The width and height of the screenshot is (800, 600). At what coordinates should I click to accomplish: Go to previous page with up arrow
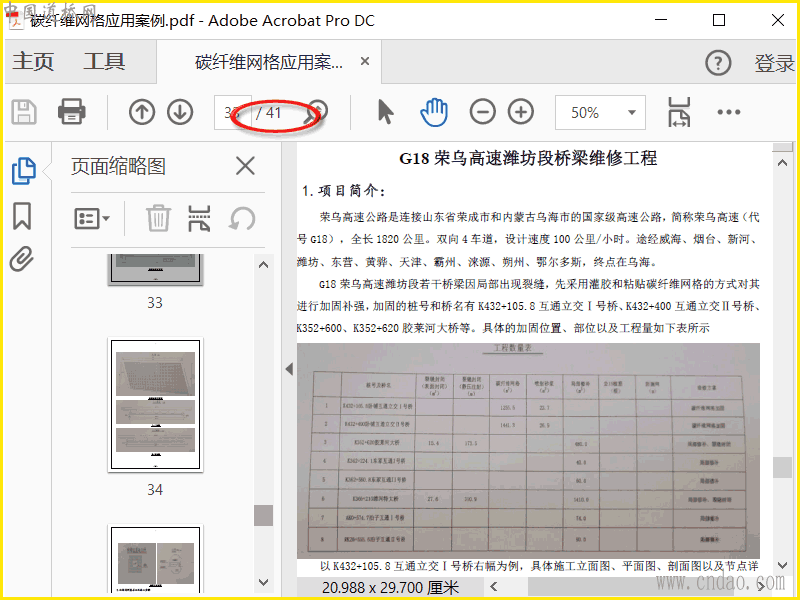[142, 112]
